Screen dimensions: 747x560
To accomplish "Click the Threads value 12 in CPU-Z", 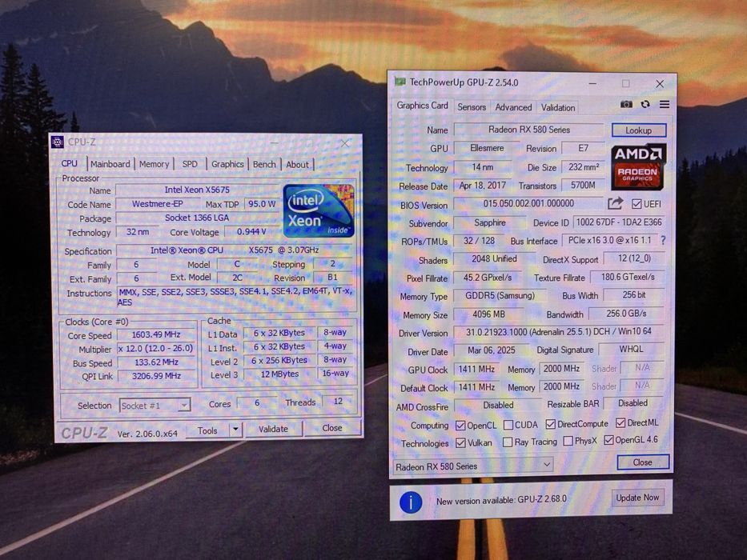I will click(x=338, y=402).
